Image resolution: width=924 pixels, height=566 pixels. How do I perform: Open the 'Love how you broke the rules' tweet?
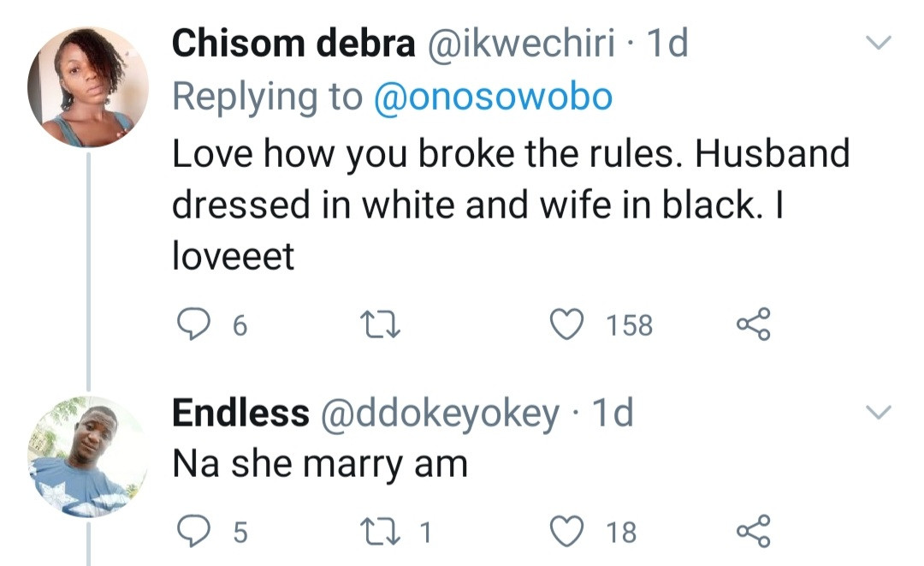pyautogui.click(x=510, y=204)
